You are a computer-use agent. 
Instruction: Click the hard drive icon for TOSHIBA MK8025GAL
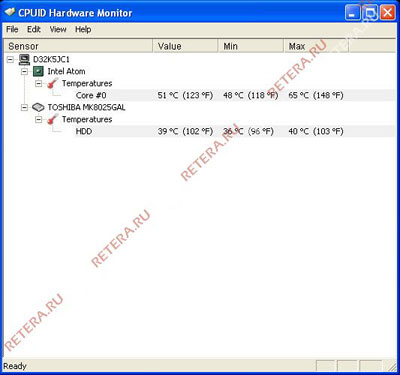click(38, 107)
